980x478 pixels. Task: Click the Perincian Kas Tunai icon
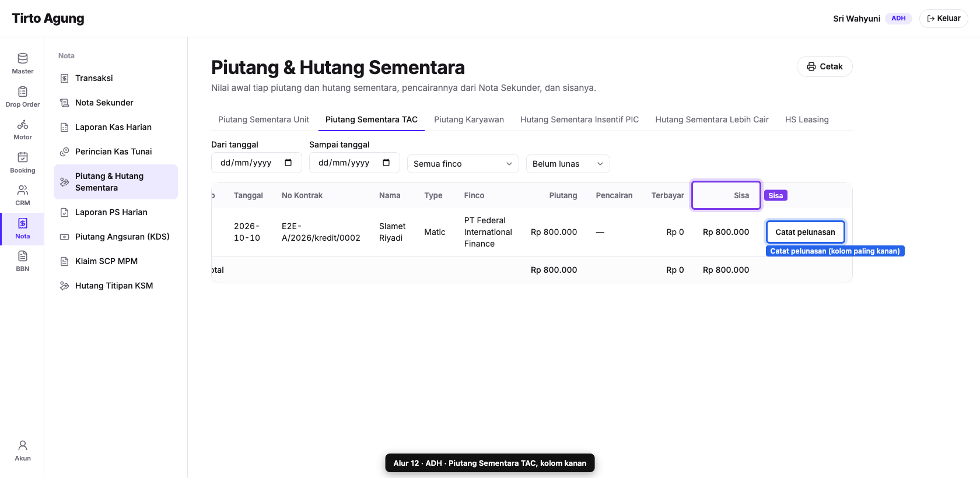pyautogui.click(x=65, y=152)
